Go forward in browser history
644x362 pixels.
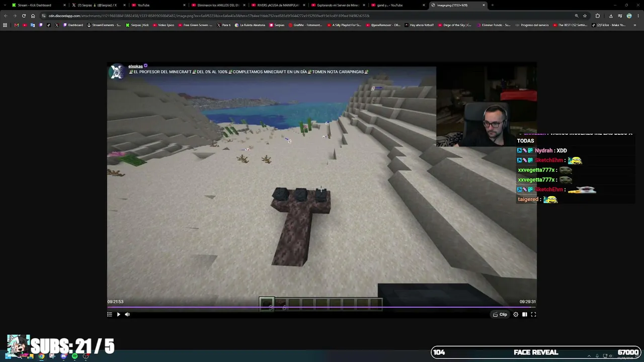pos(15,16)
